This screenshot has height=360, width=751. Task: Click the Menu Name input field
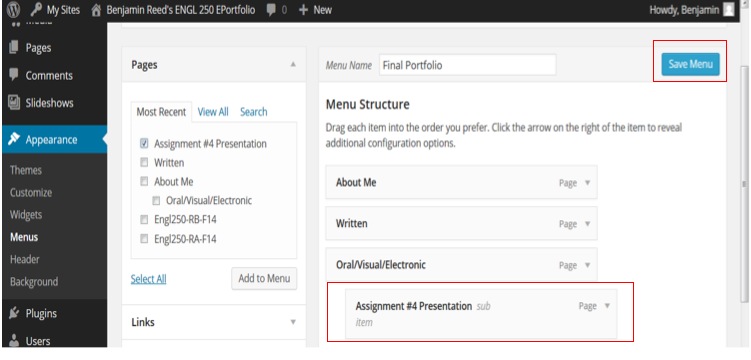point(467,65)
